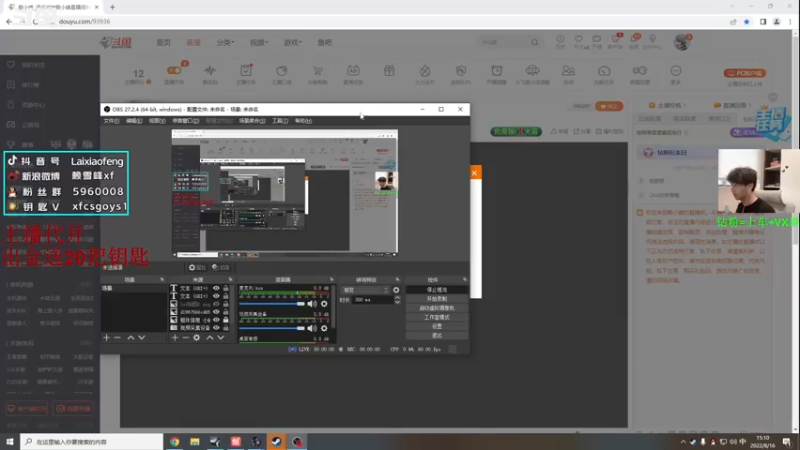This screenshot has height=450, width=800.
Task: Move the scene down with the arrow
Action: [x=141, y=338]
